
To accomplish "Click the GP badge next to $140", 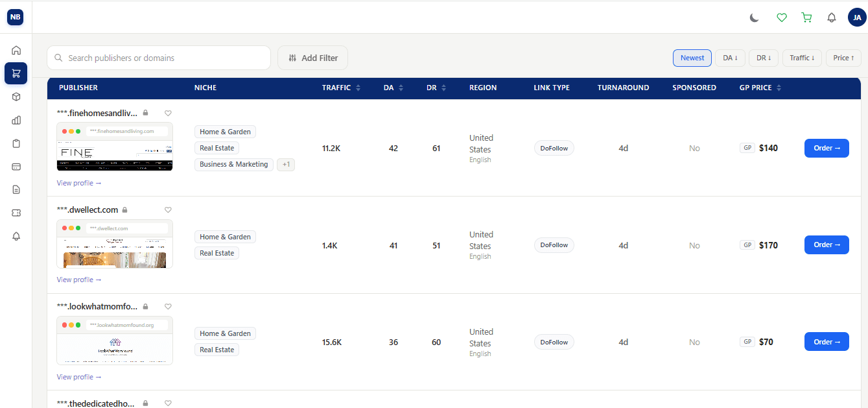I will 747,148.
